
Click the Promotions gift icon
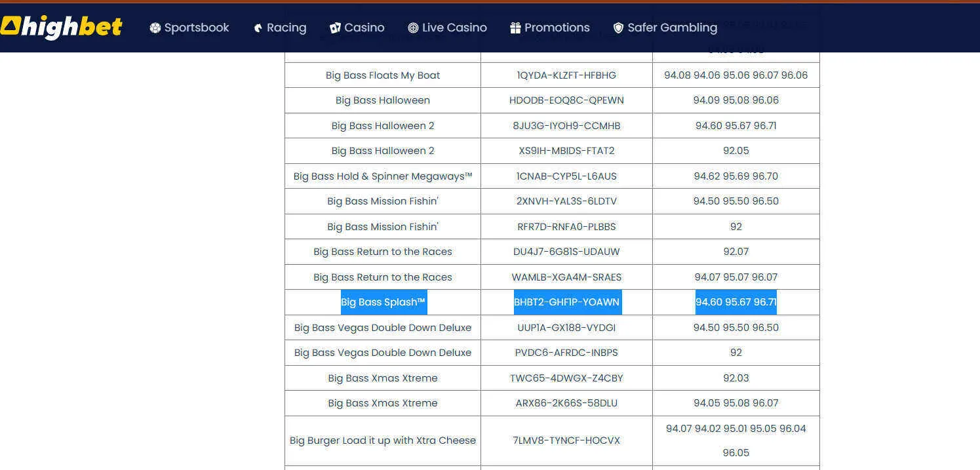click(515, 28)
